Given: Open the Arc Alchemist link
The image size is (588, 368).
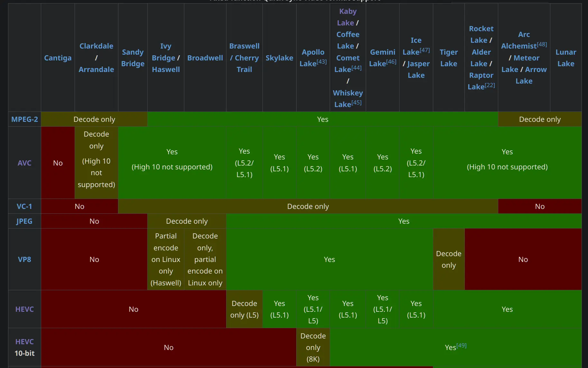Looking at the screenshot, I should coord(519,46).
